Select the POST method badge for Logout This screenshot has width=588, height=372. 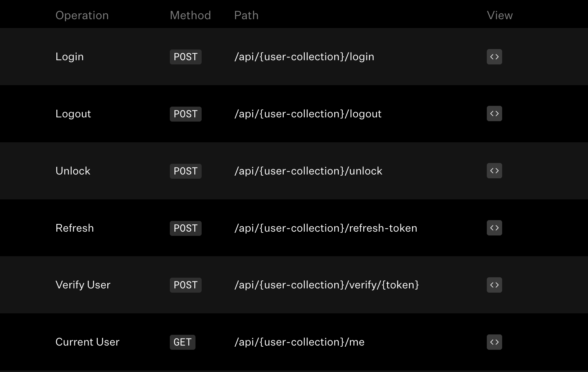pos(186,114)
